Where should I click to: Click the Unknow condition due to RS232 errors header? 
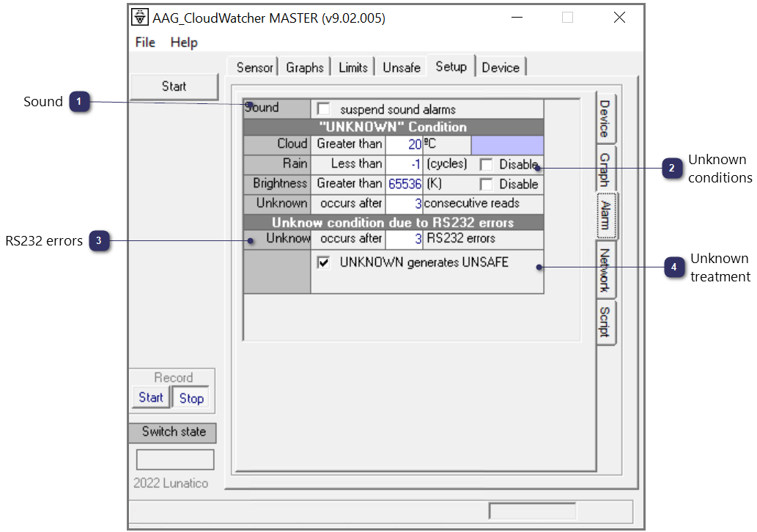[394, 223]
